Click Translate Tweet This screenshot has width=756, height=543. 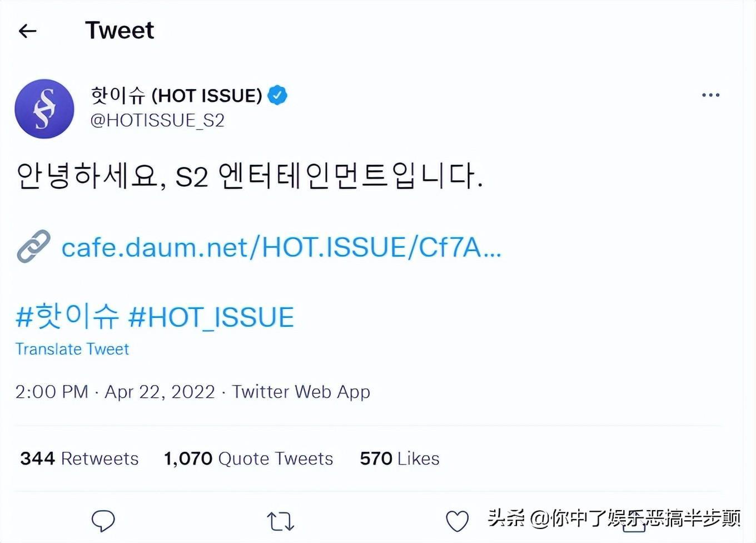72,349
